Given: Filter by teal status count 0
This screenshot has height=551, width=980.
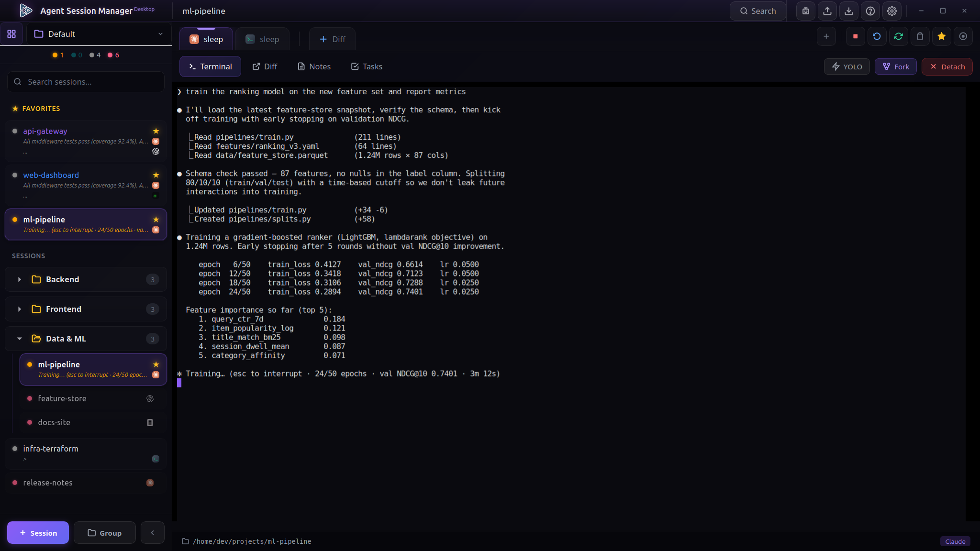Looking at the screenshot, I should 77,55.
